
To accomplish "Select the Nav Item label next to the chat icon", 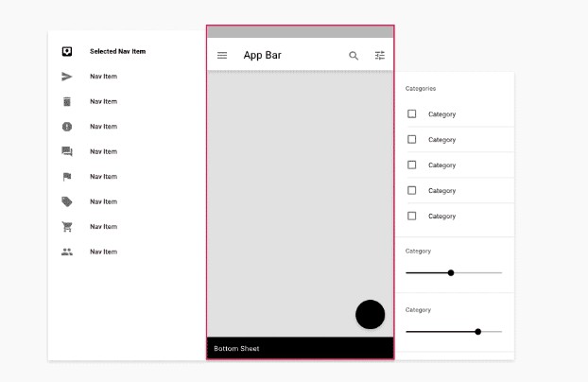I will pyautogui.click(x=103, y=151).
